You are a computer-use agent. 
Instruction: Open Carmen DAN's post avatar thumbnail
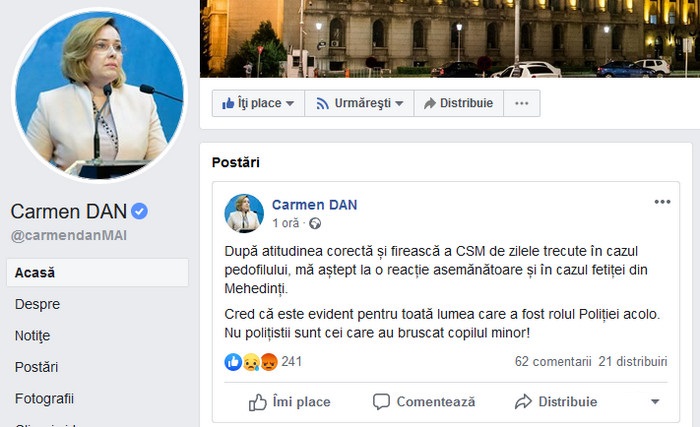pyautogui.click(x=244, y=213)
